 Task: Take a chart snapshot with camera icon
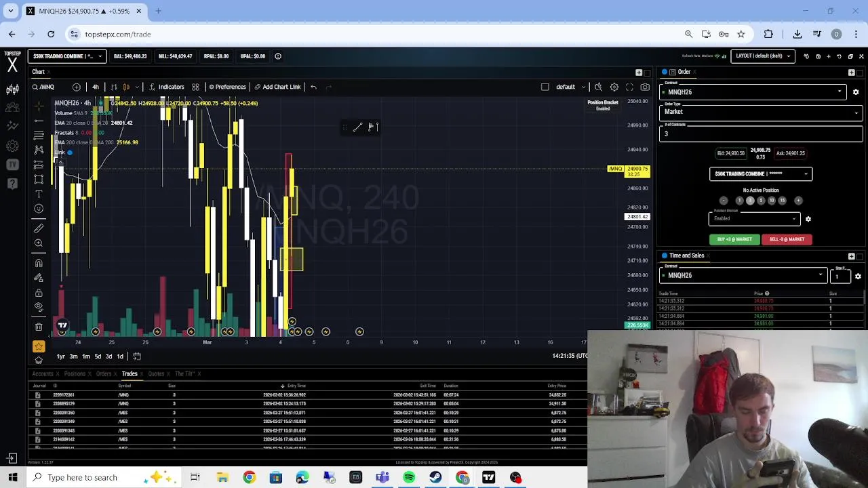coord(645,87)
